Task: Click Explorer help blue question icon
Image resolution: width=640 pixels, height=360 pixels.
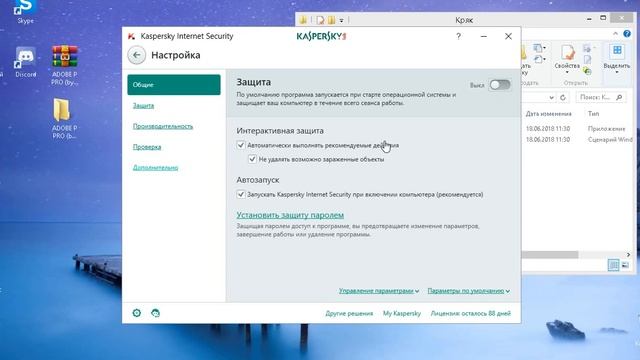Action: (627, 34)
